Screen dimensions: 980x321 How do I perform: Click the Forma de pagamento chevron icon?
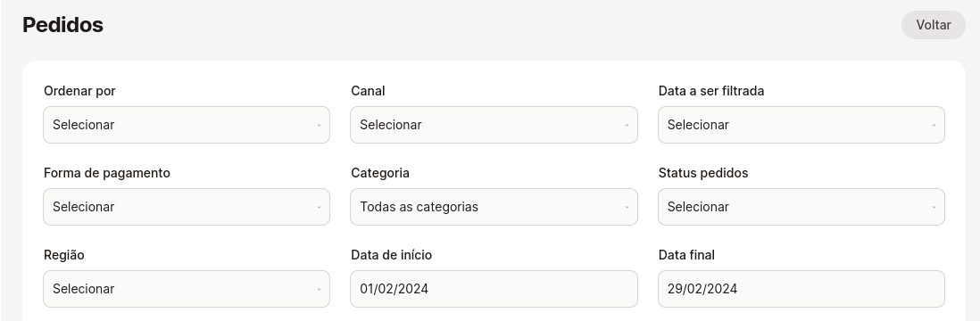tap(319, 207)
